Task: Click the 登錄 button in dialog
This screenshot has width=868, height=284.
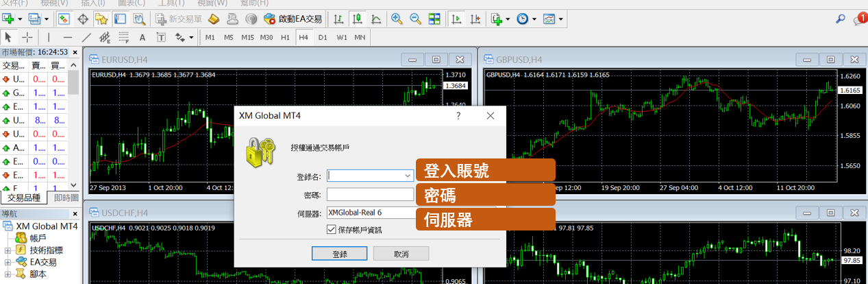Action: (340, 254)
